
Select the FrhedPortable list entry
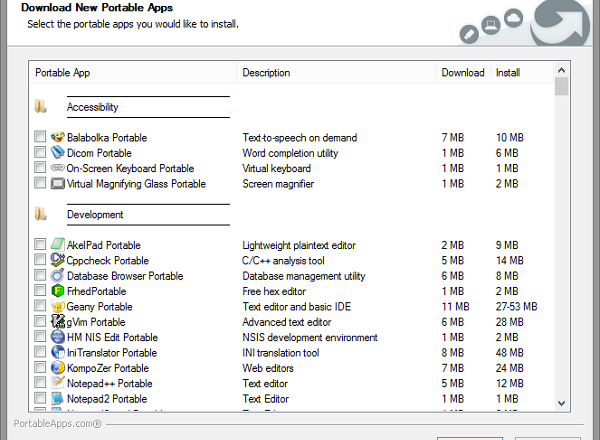point(99,291)
